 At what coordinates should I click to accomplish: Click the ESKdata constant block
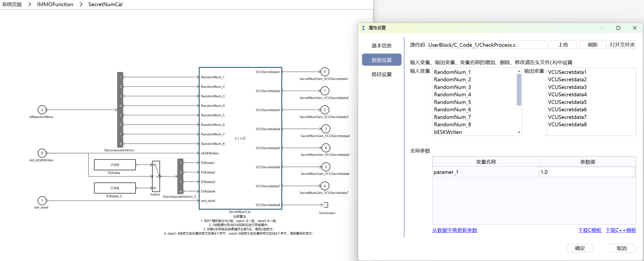[115, 165]
